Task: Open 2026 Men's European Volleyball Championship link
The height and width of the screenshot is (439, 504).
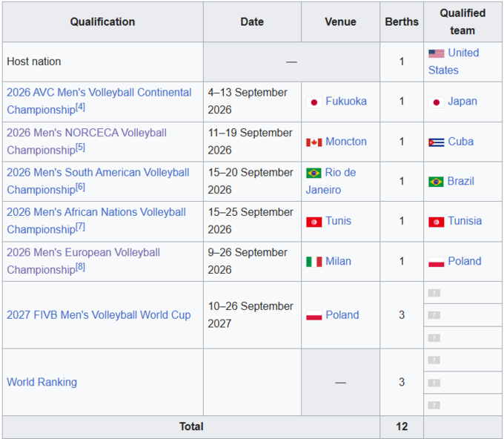Action: [x=83, y=261]
